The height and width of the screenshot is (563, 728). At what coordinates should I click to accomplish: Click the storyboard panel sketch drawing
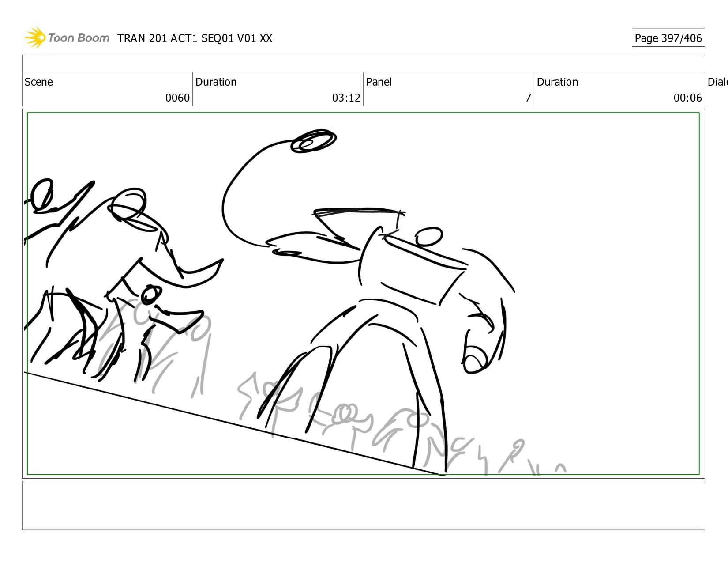[363, 294]
